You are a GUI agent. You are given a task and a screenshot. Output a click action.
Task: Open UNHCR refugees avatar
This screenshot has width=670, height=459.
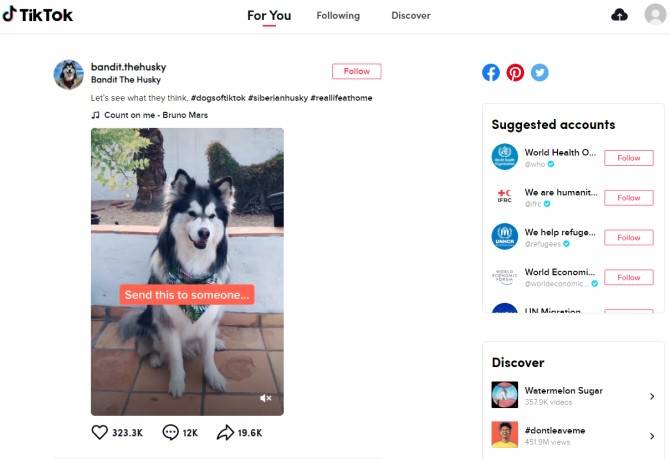coord(504,236)
